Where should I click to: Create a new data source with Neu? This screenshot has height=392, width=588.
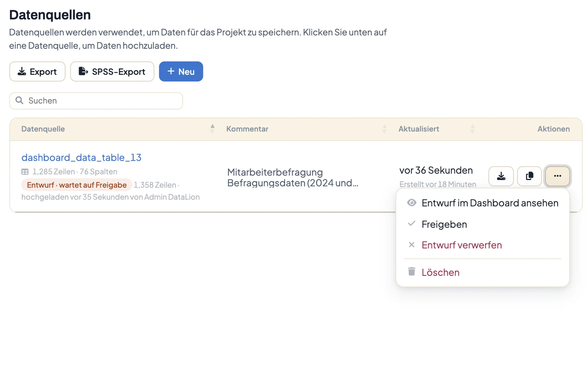(181, 71)
